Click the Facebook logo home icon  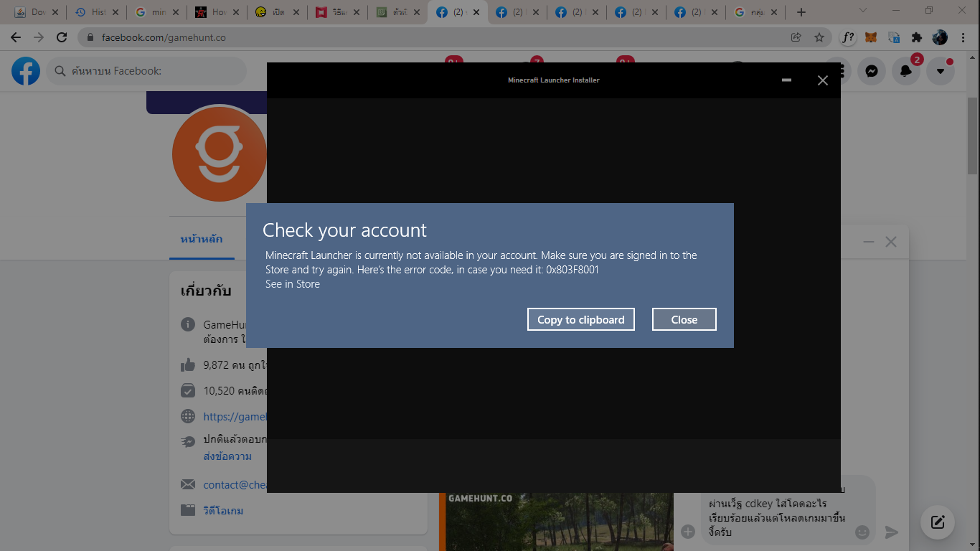26,71
